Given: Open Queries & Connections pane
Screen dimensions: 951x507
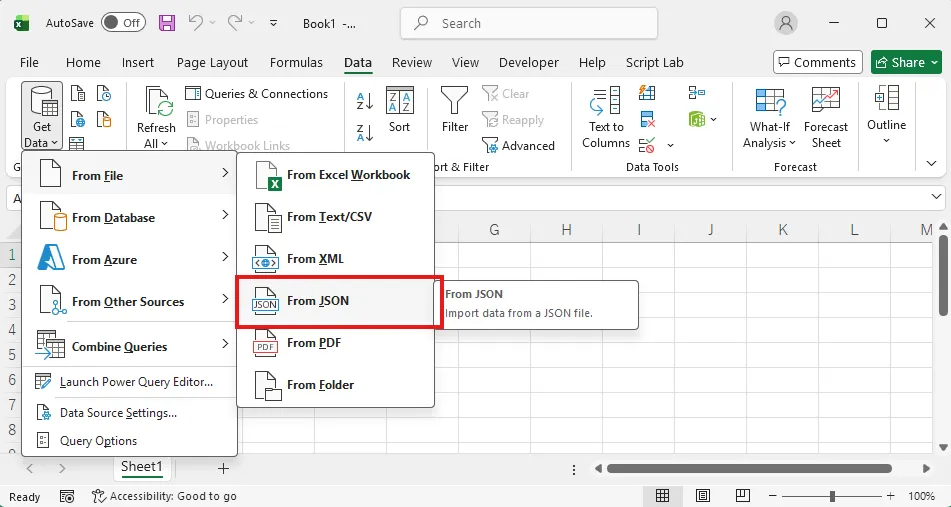Looking at the screenshot, I should (257, 93).
